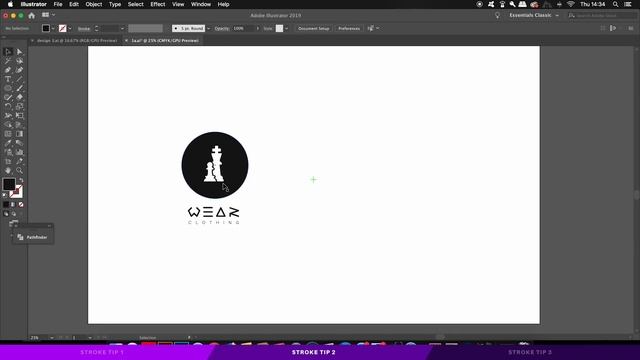The width and height of the screenshot is (640, 360).
Task: Enable Draw Normal mode
Action: [6, 213]
